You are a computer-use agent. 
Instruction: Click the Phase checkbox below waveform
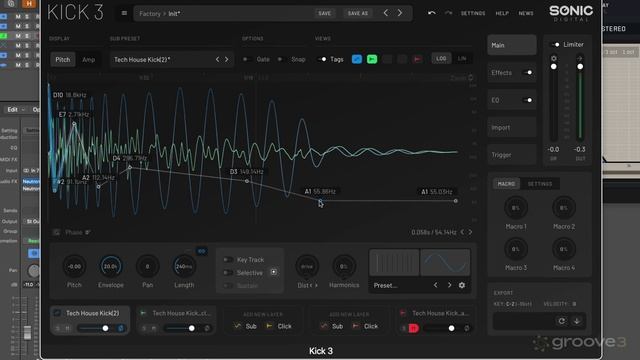[x=56, y=232]
